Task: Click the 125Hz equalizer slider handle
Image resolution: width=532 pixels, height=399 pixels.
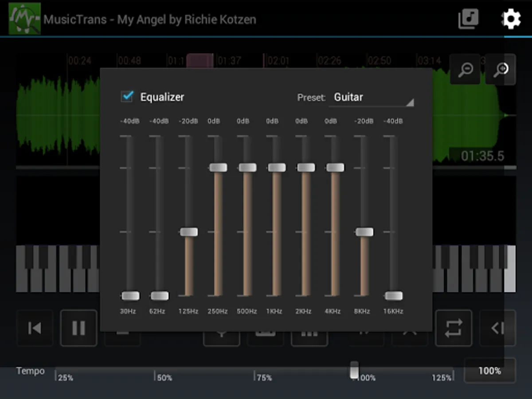Action: [189, 232]
